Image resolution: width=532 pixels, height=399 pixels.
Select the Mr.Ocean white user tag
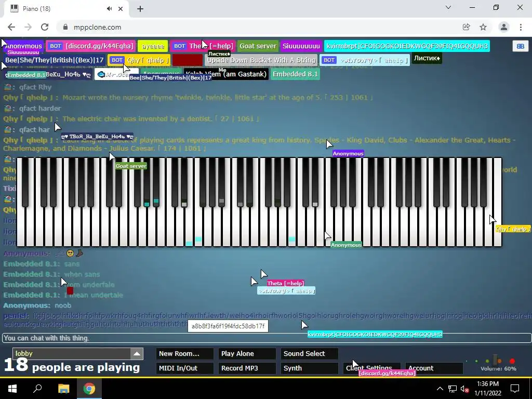click(116, 74)
